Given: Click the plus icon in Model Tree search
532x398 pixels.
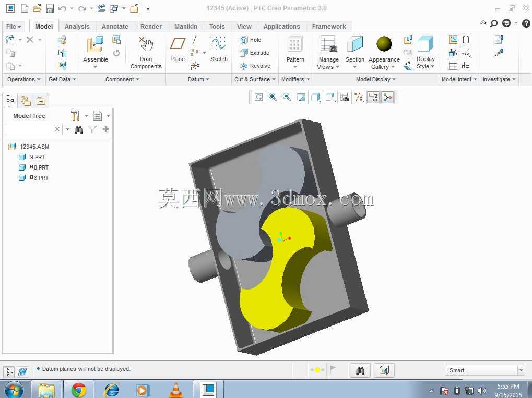Looking at the screenshot, I should [105, 129].
